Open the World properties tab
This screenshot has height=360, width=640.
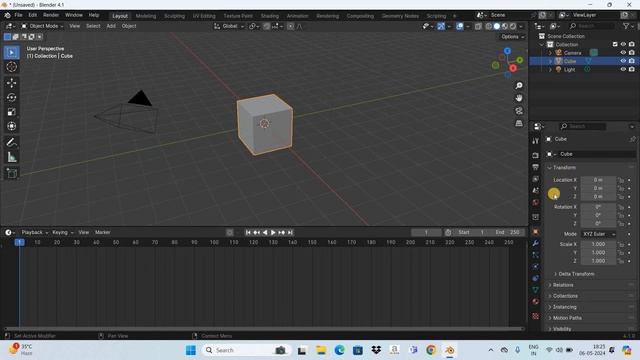click(536, 202)
